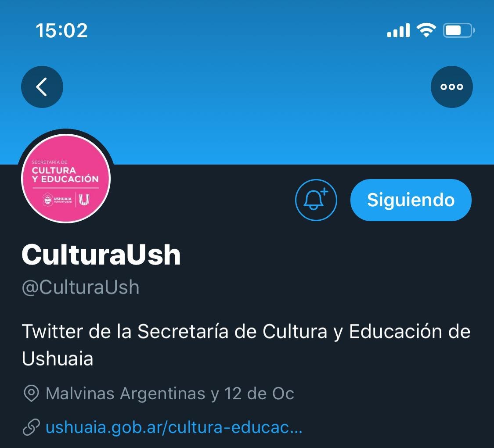Tap the location pin icon
The width and height of the screenshot is (494, 448).
pos(31,393)
